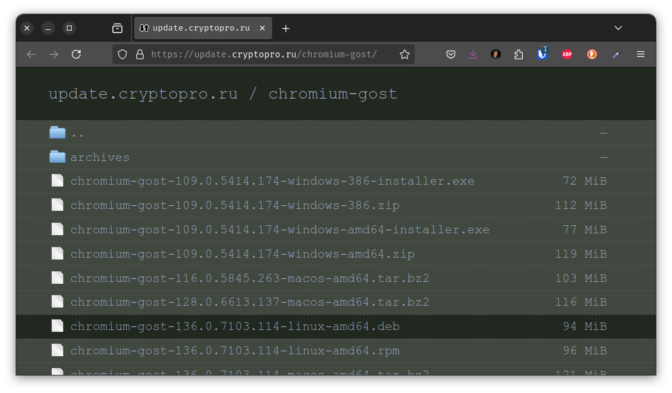Click the Bitwarden shield extension icon
Image resolution: width=672 pixels, height=393 pixels.
coord(542,54)
